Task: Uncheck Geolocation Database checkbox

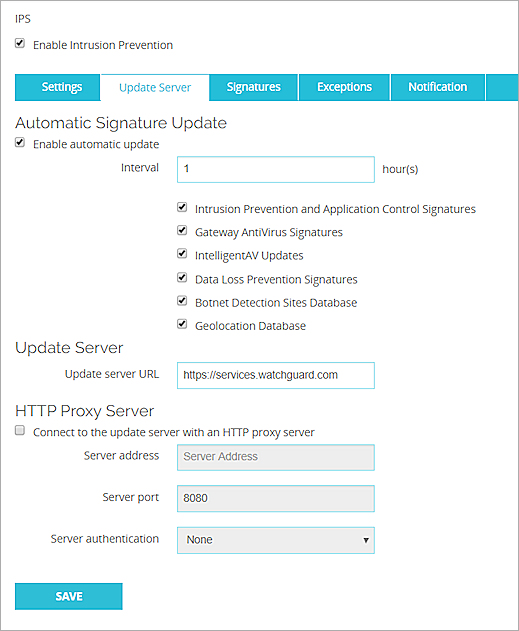Action: [x=182, y=324]
